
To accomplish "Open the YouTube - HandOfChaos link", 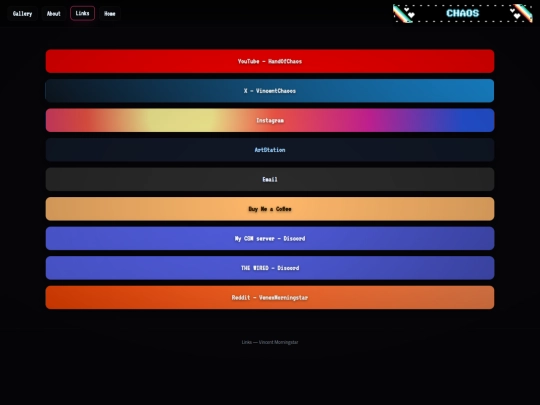I will pyautogui.click(x=270, y=61).
